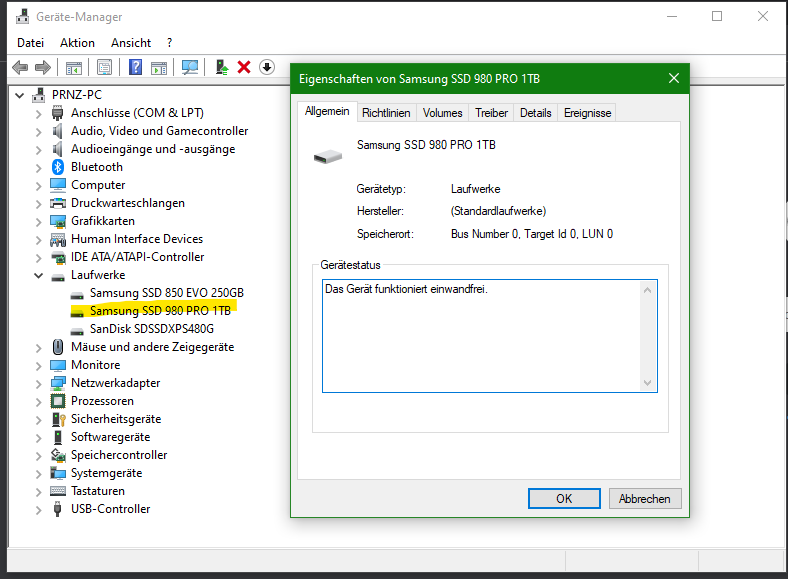Click the Grafikkarten category icon

tap(58, 221)
